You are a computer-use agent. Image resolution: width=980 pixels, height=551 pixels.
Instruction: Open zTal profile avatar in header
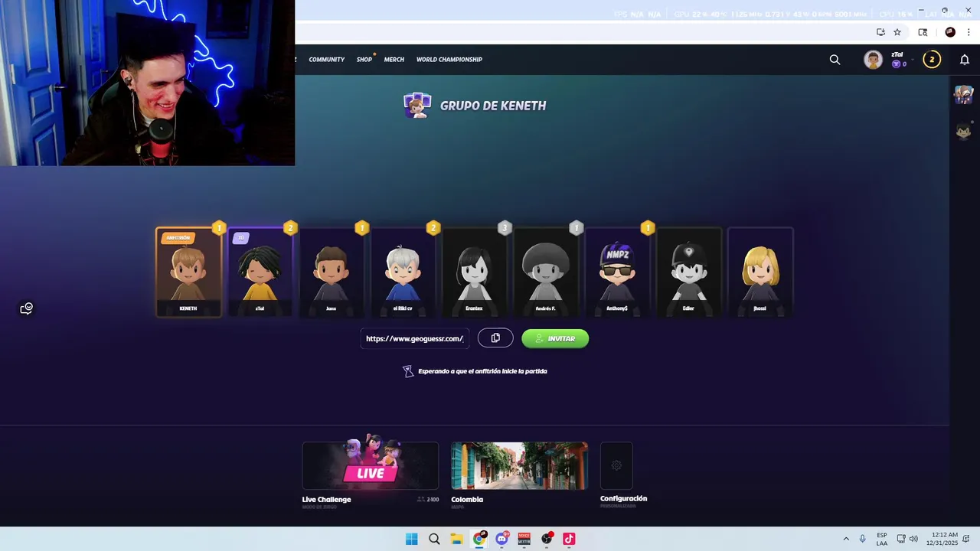873,60
